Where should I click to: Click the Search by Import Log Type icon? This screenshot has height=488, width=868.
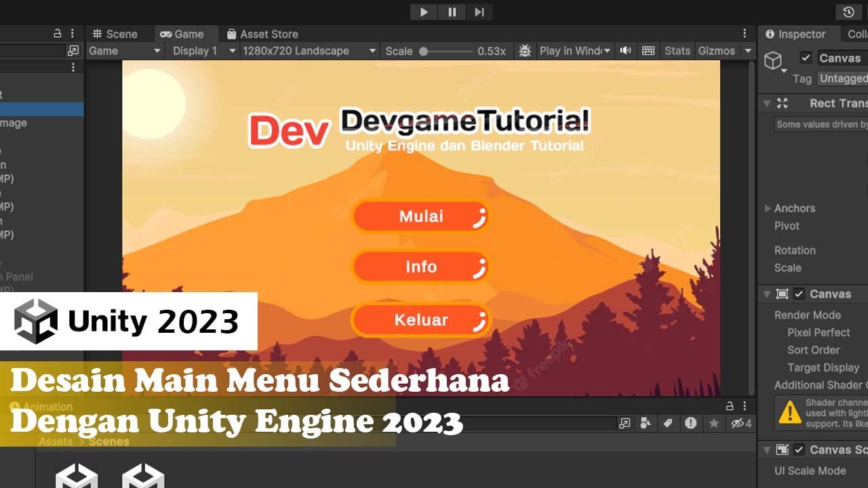tap(690, 424)
